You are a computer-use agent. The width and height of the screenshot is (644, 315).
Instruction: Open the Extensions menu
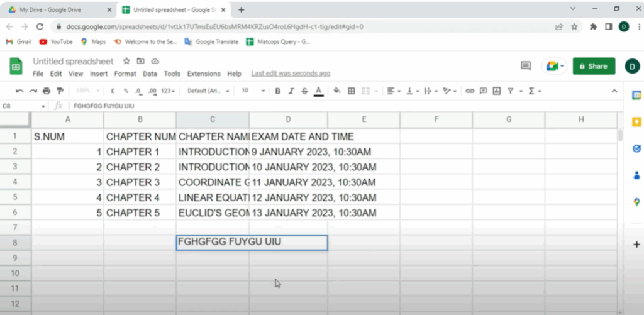click(x=204, y=74)
